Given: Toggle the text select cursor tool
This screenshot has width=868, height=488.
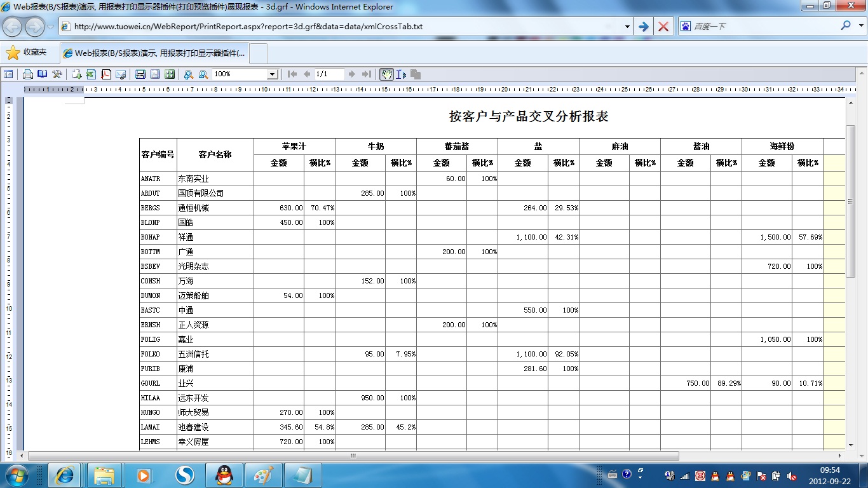Looking at the screenshot, I should (x=401, y=74).
